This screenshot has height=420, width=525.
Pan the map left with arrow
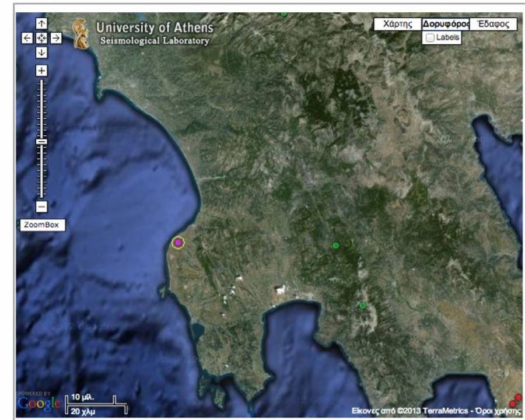coord(27,38)
